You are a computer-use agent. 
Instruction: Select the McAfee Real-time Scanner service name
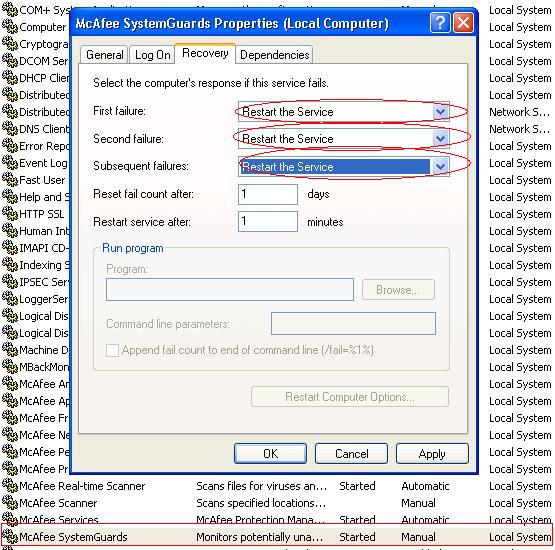pyautogui.click(x=82, y=486)
